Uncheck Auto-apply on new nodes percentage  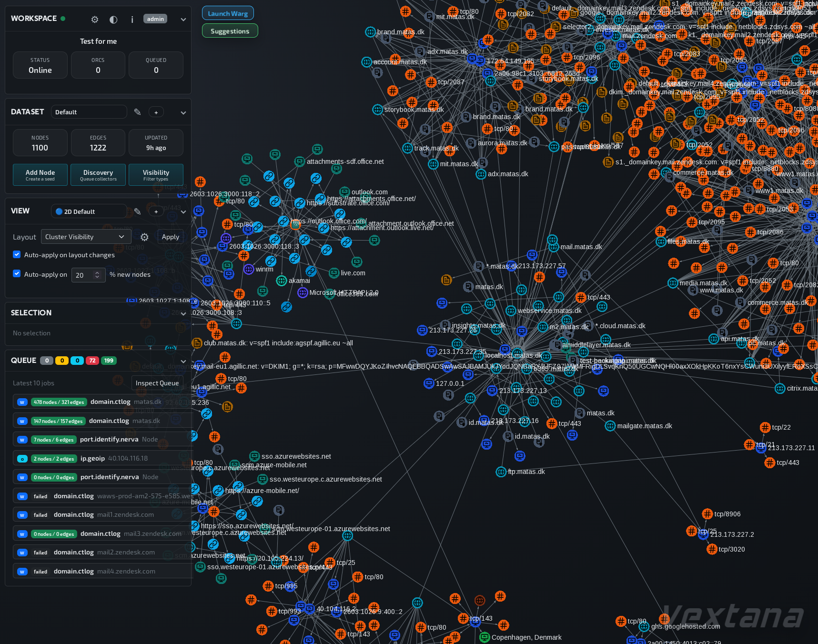point(17,273)
